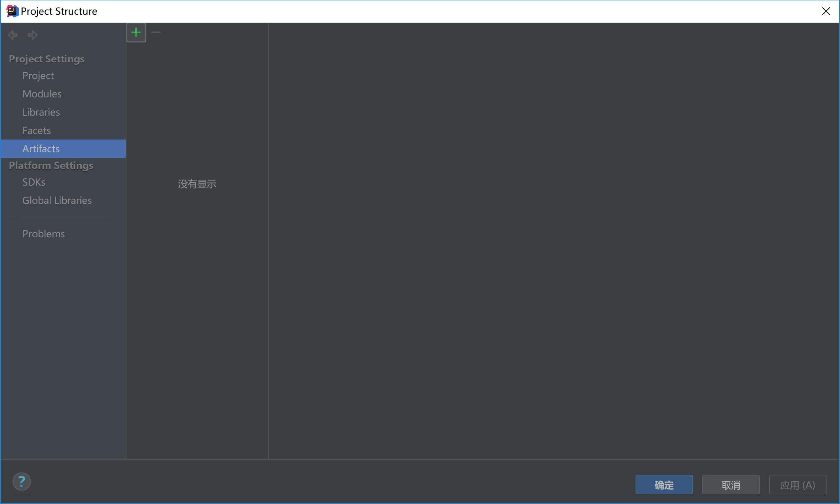Click the Global Libraries tree item

point(57,200)
